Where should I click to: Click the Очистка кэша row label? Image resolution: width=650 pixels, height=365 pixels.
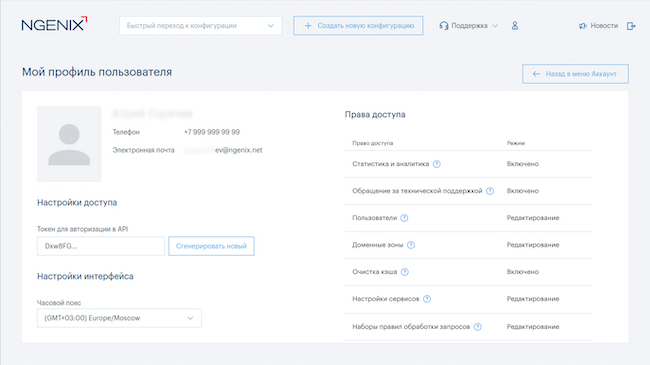pos(375,272)
